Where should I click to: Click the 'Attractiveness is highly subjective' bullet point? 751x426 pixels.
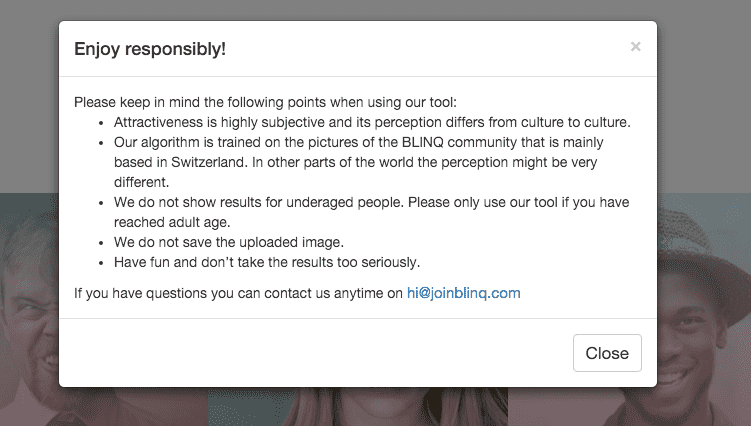tap(371, 122)
